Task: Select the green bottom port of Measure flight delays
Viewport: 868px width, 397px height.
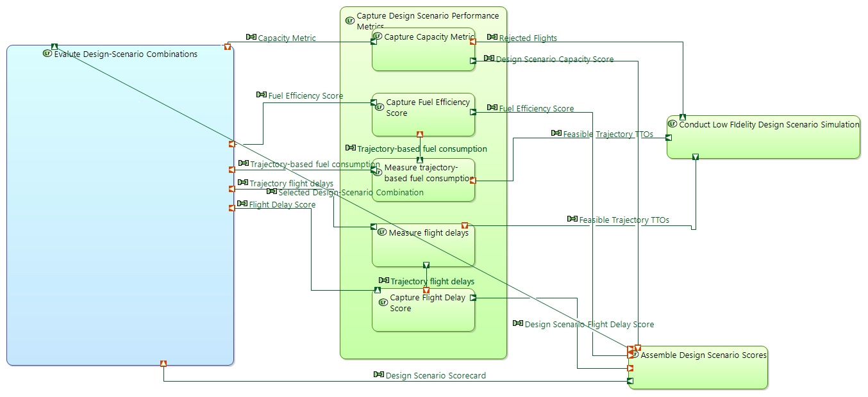Action: click(x=426, y=265)
